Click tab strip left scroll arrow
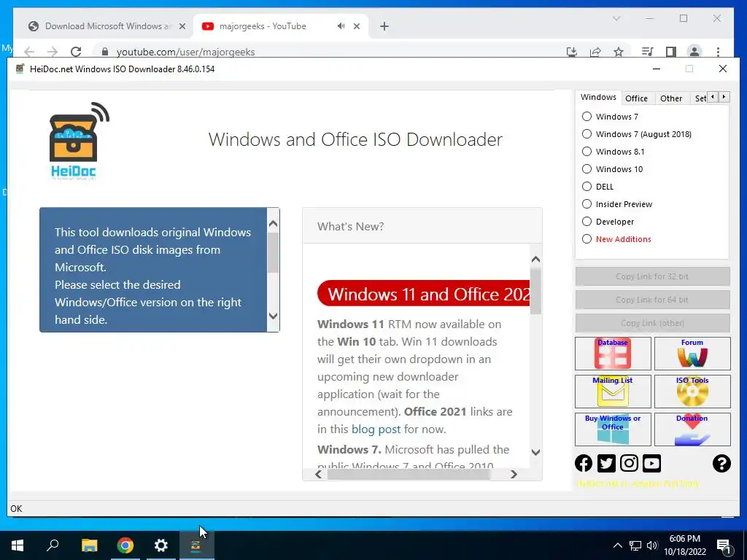Image resolution: width=747 pixels, height=560 pixels. pyautogui.click(x=713, y=97)
